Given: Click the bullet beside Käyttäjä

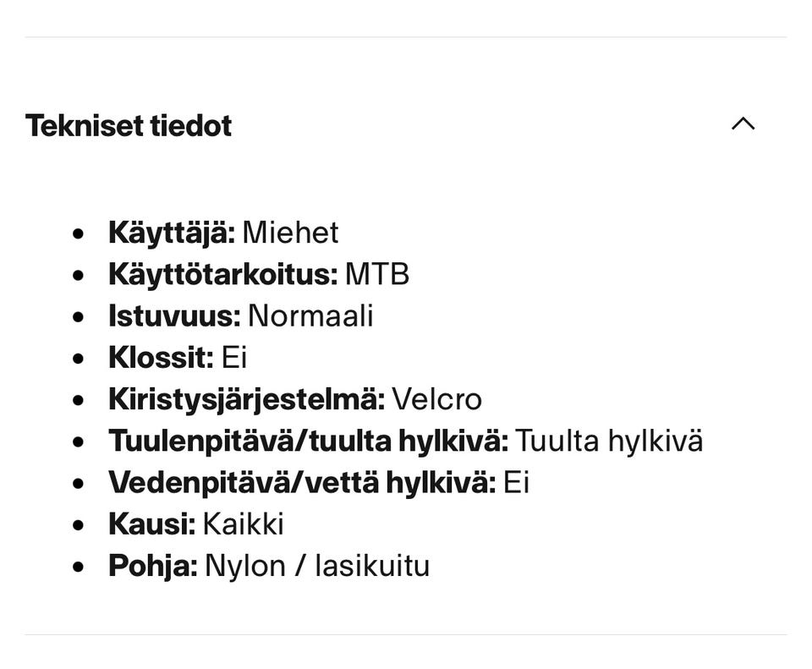Looking at the screenshot, I should 80,233.
